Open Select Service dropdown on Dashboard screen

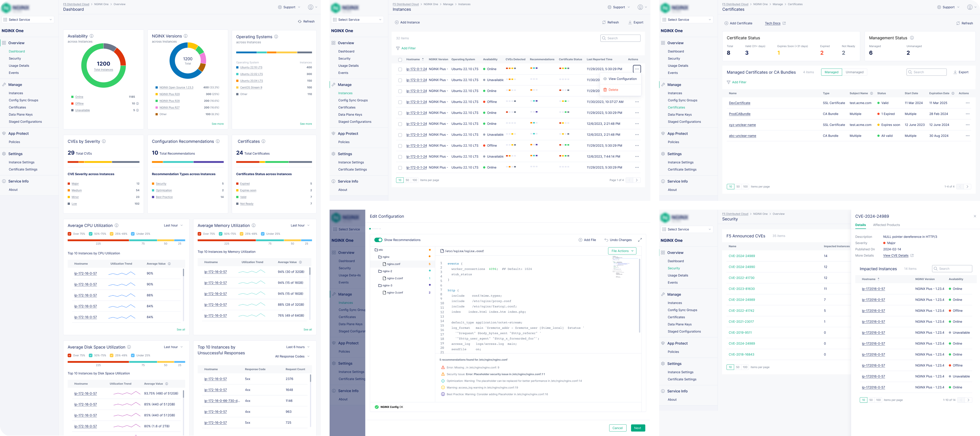[28, 20]
